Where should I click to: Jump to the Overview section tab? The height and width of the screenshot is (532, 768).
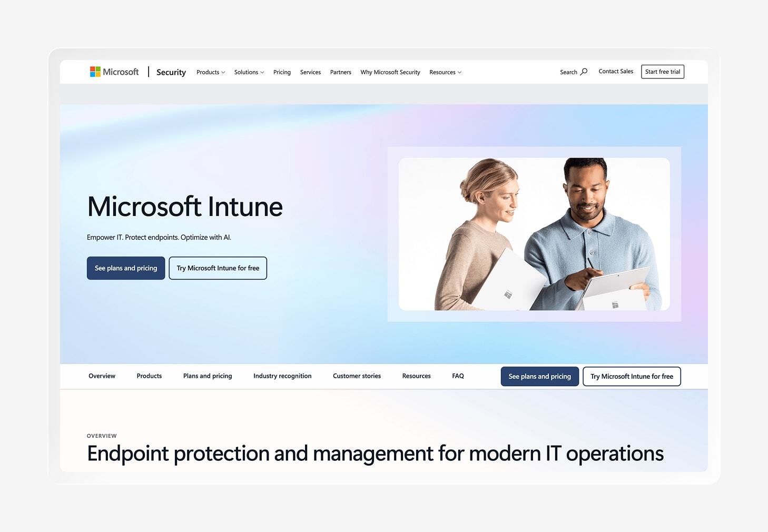102,376
